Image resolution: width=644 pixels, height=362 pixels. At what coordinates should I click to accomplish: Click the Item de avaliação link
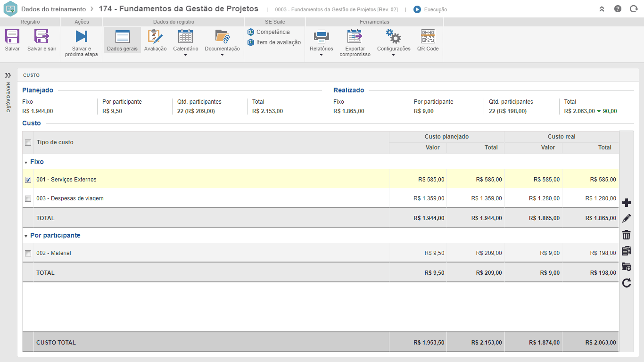point(278,42)
